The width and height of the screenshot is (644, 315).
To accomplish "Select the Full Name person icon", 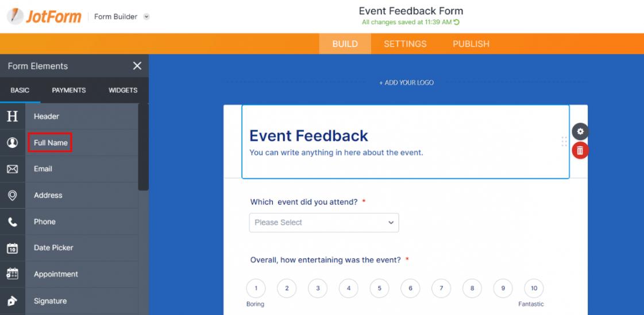I will (12, 143).
